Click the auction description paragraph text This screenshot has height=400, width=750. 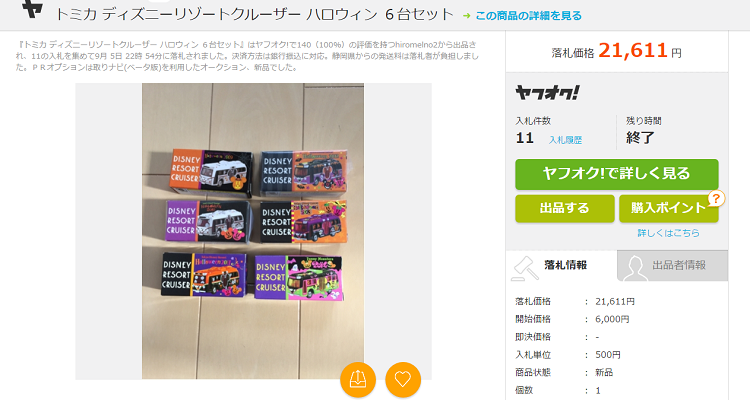pyautogui.click(x=247, y=56)
